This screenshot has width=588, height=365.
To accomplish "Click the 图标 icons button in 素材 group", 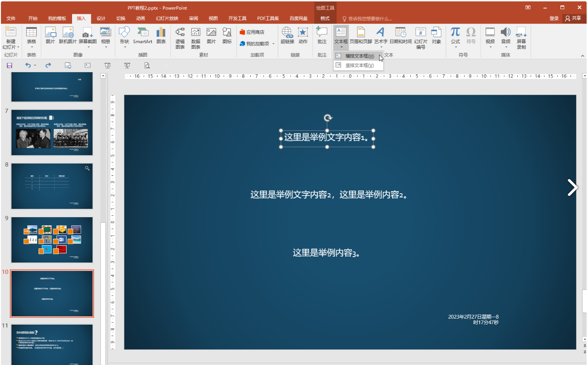I will coord(227,35).
